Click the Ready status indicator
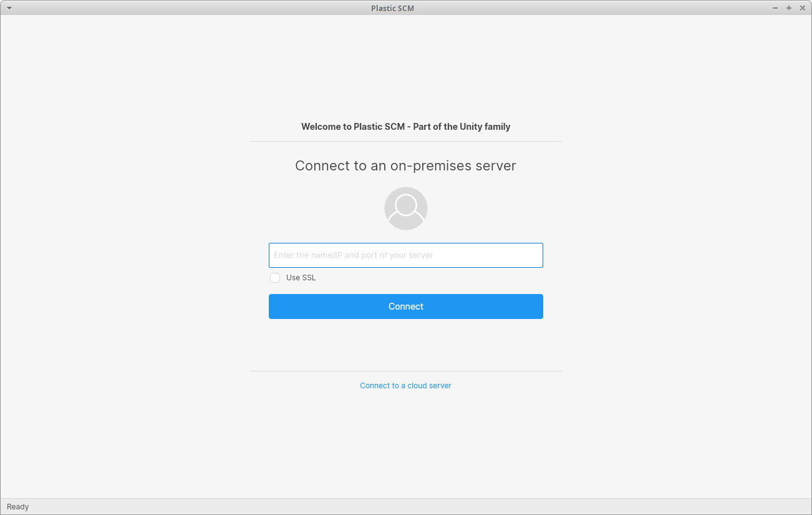 click(x=17, y=506)
